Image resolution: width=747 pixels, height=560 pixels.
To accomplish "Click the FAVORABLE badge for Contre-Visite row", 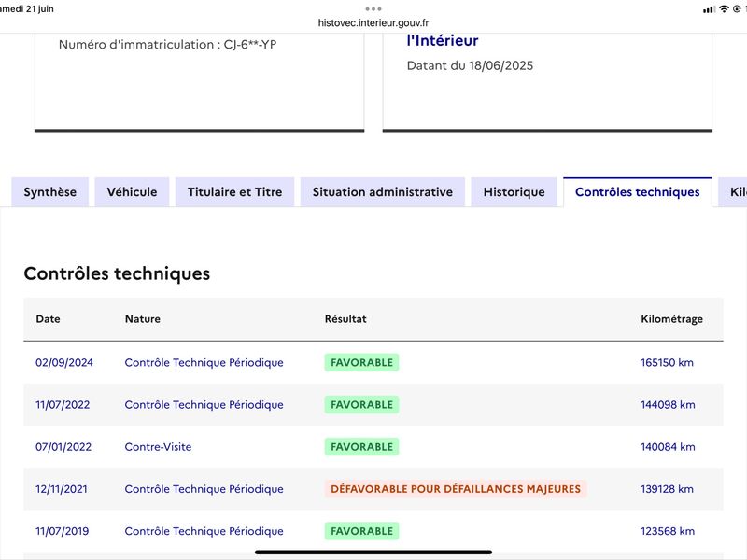I will click(x=361, y=447).
